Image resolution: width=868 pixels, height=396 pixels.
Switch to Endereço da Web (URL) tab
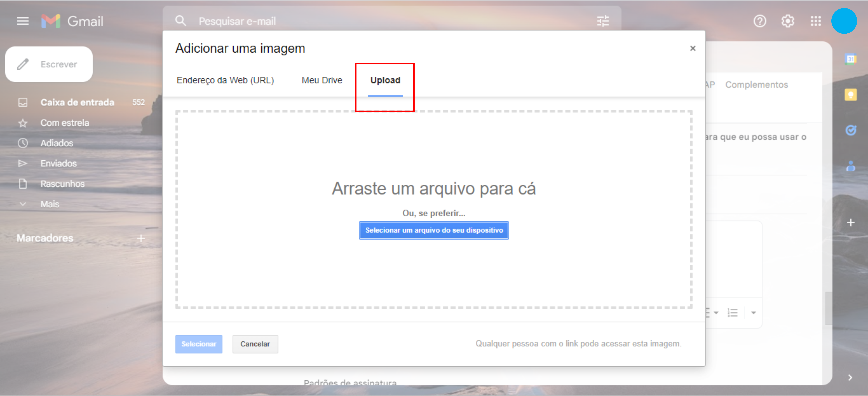pos(225,80)
